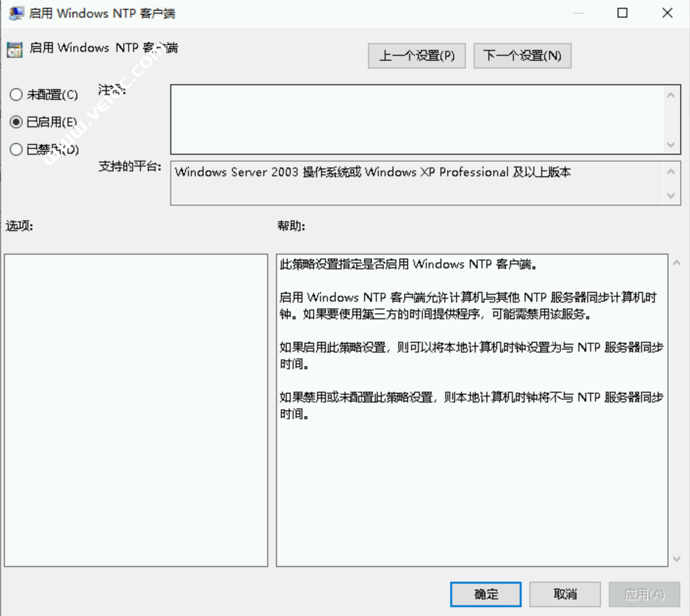Click scroll down arrow in 支持的平台 box
Viewport: 690px width, 616px height.
[671, 196]
